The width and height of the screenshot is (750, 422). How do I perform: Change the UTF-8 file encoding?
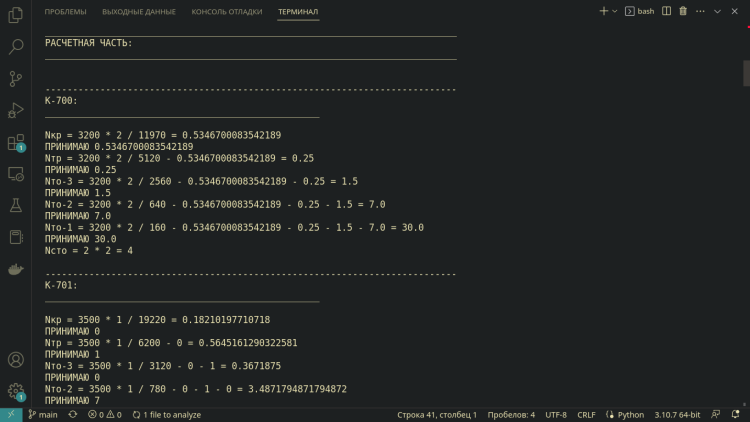pos(556,414)
